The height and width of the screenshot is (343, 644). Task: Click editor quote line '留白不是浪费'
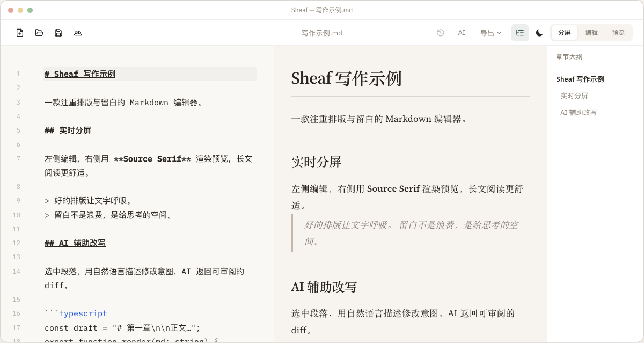pos(109,215)
